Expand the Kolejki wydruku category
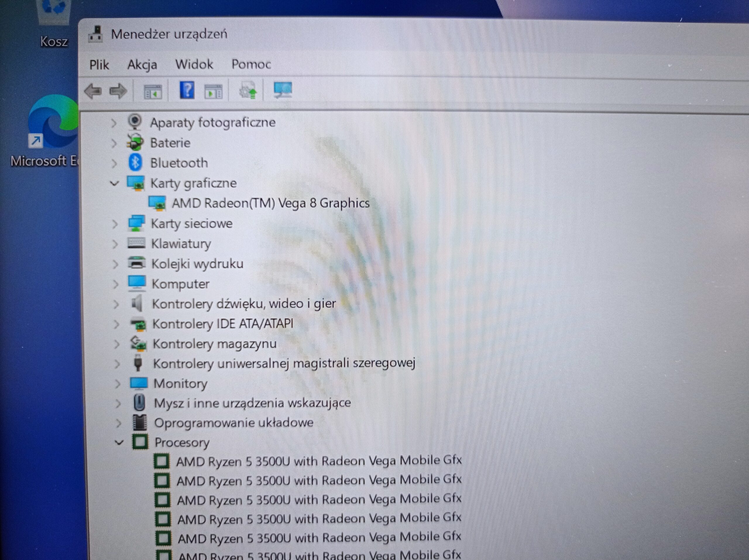 [116, 264]
